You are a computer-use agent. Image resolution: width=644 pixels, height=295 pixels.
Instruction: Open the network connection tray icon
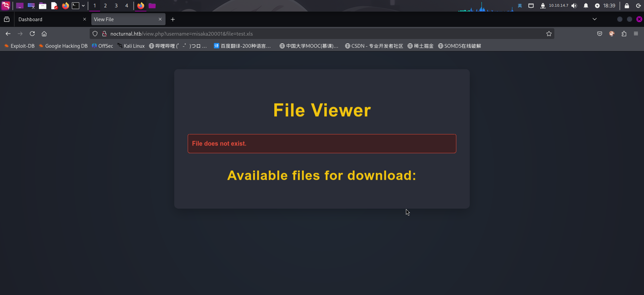pos(543,6)
